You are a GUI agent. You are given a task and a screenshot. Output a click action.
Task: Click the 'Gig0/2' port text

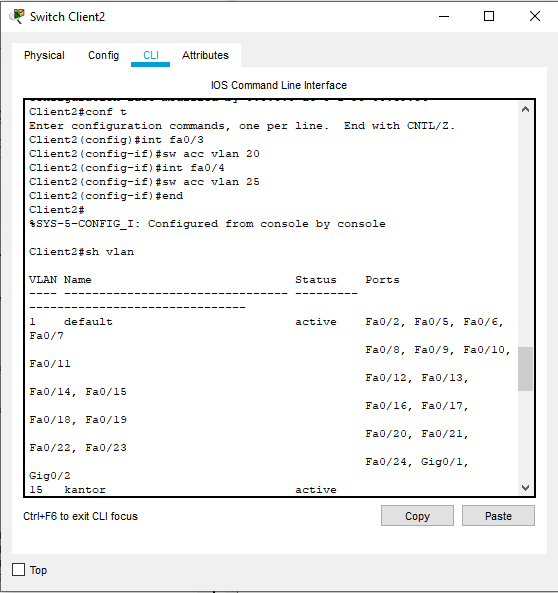pyautogui.click(x=50, y=476)
